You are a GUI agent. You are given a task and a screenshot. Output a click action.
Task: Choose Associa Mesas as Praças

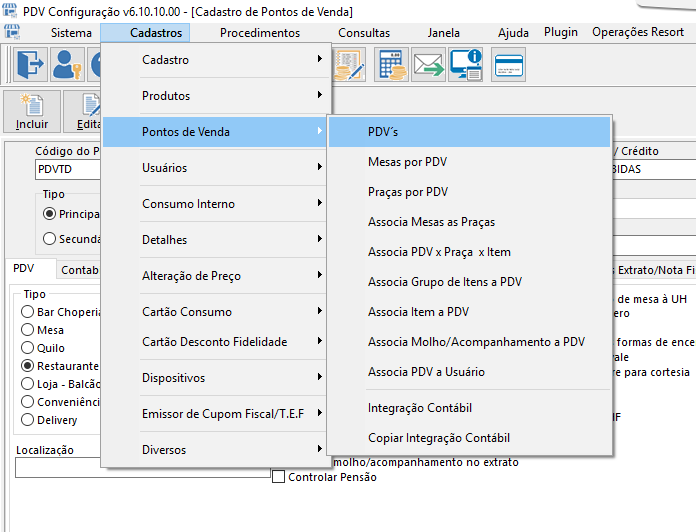pyautogui.click(x=470, y=222)
